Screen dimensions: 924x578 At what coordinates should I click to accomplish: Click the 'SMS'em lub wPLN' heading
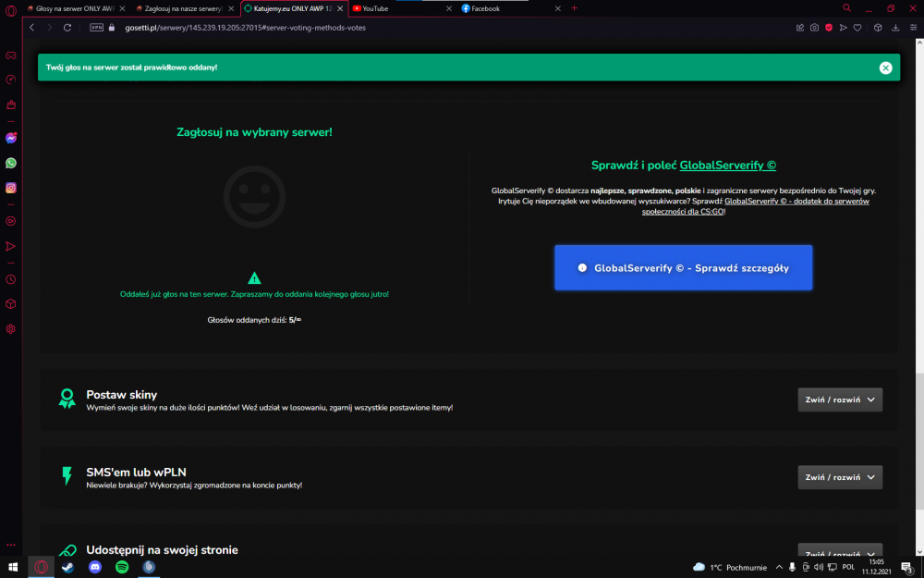click(x=136, y=473)
